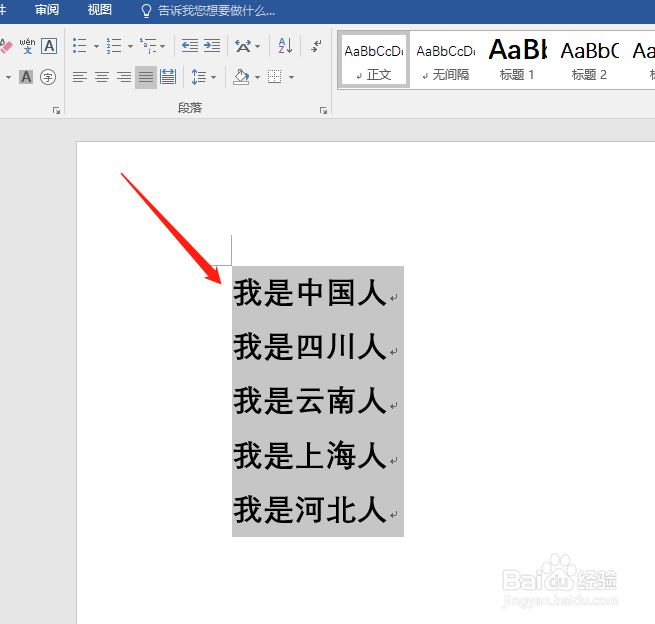Select the 无间隔 (No Spacing) style
Viewport: 655px width, 624px height.
pos(446,60)
